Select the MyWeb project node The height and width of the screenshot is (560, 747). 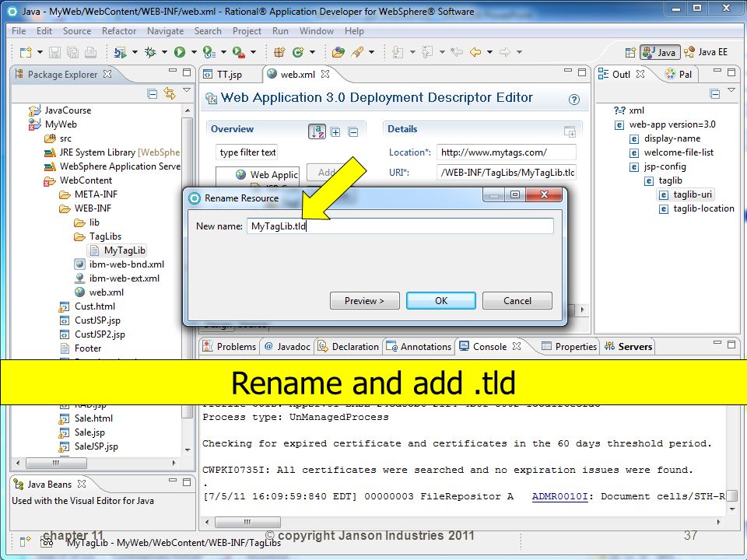(x=53, y=124)
